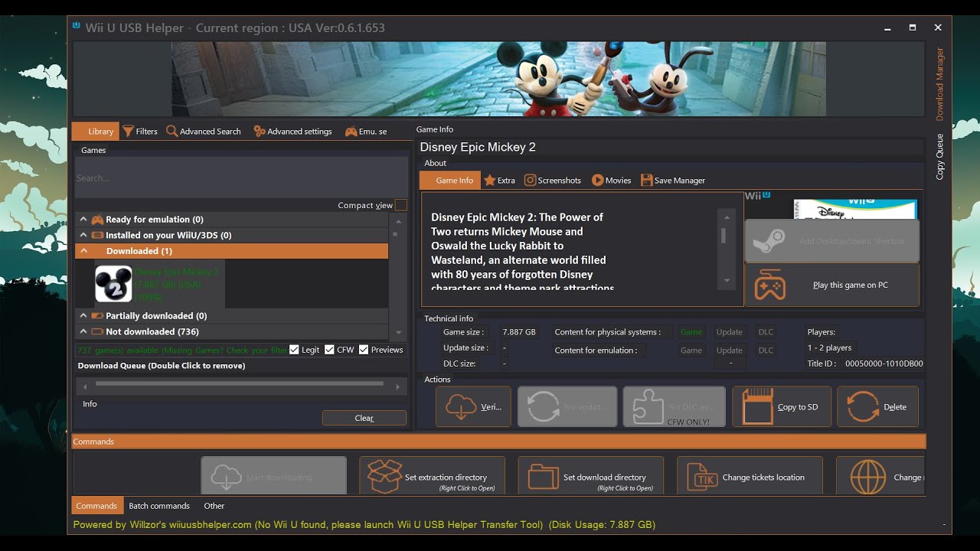Click Play this game on PC
The width and height of the screenshot is (980, 551).
pos(832,285)
